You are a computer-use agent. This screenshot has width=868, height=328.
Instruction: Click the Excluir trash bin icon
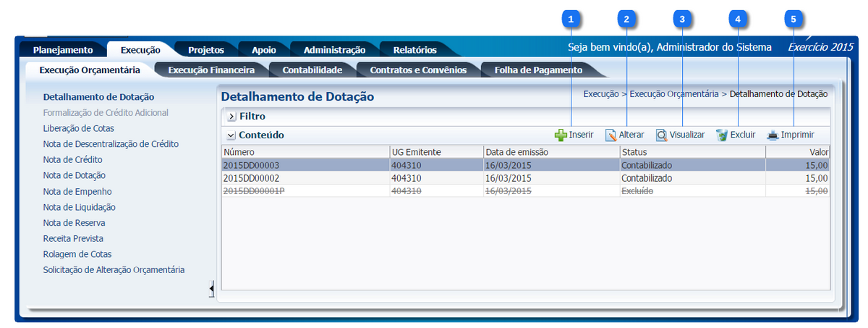(x=722, y=135)
